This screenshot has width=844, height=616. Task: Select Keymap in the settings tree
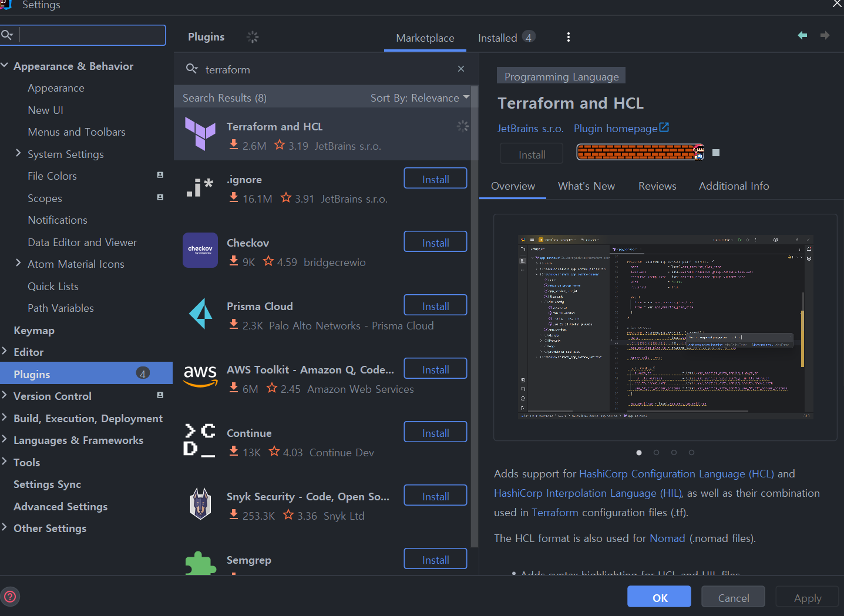(x=34, y=330)
